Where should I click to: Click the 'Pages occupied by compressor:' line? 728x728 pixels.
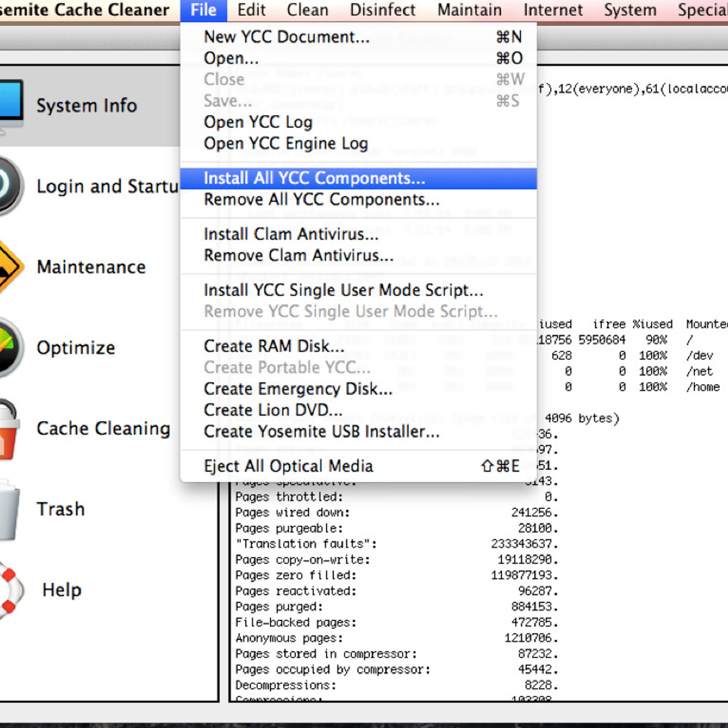pos(397,670)
